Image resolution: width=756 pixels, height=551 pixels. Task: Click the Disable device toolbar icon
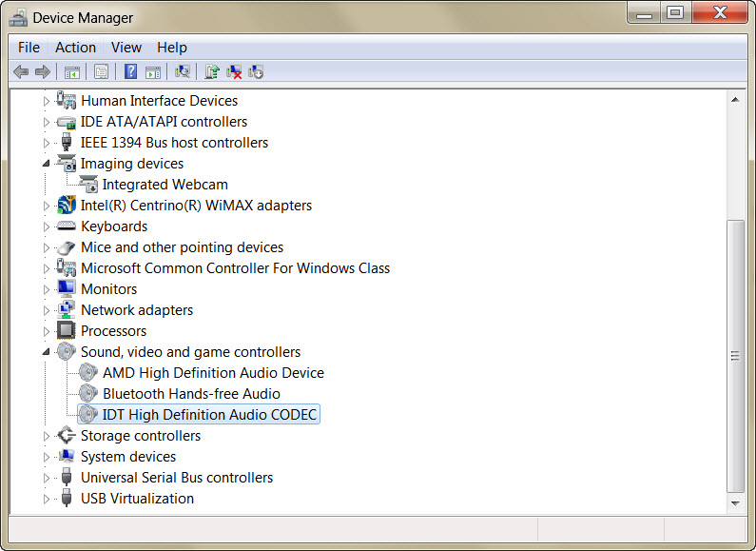[256, 71]
